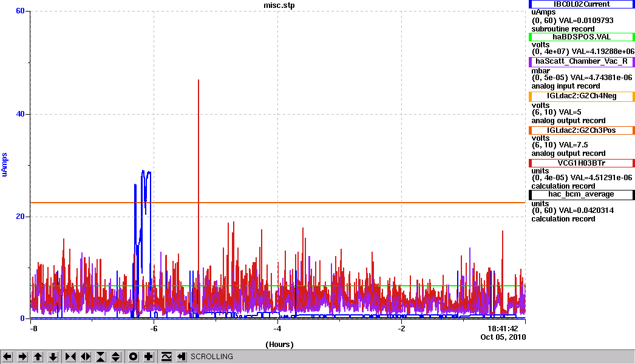635x364 pixels.
Task: Click the VAL=0.0420314 readout text
Action: 586,210
